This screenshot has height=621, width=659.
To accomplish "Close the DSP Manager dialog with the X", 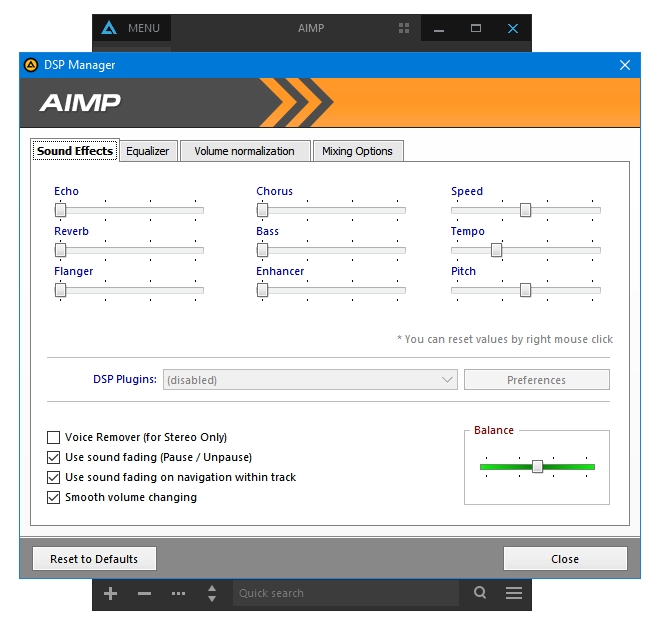I will coord(625,65).
